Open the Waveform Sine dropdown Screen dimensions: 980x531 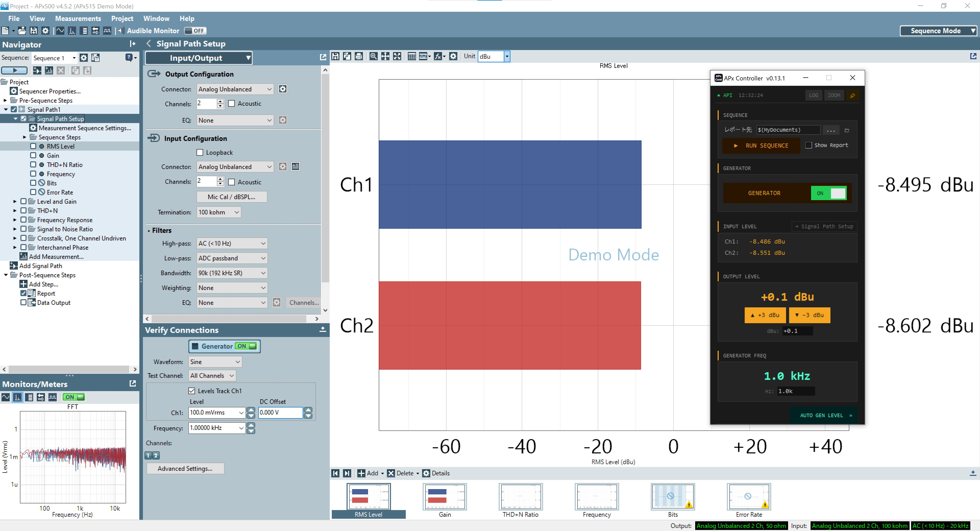(x=215, y=361)
